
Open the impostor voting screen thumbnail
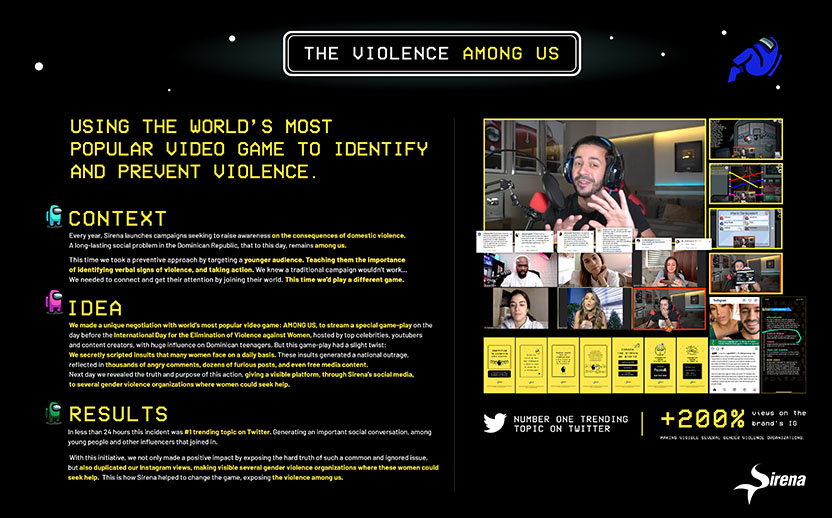point(746,228)
